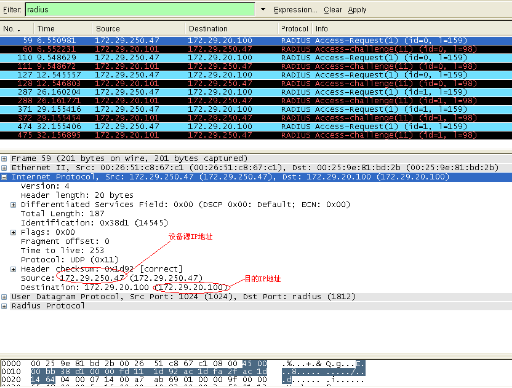Select the Destination: 172.29.20.100 field
Viewport: 512px width, 388px height.
[125, 287]
